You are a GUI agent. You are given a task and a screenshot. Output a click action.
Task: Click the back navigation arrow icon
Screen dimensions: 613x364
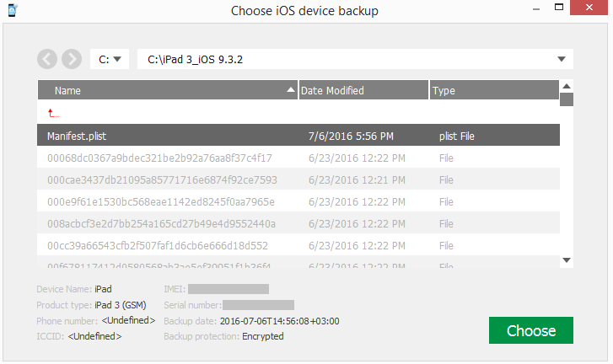pos(47,59)
